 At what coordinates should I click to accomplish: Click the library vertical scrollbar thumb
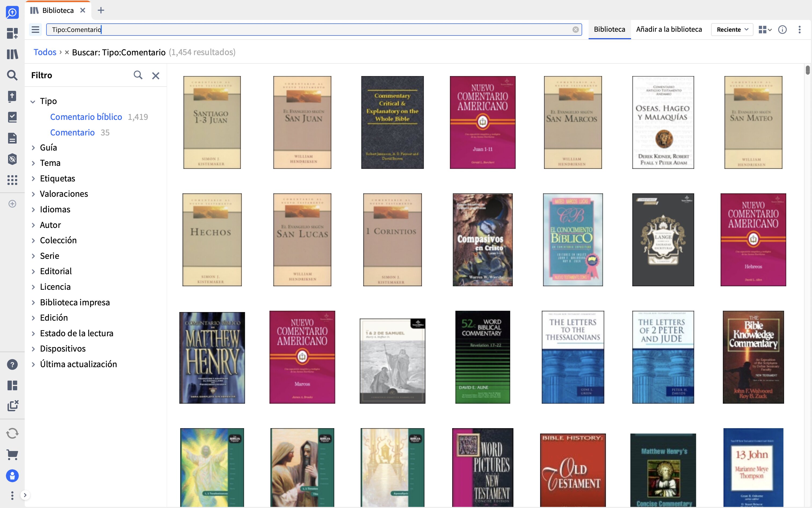tap(807, 70)
